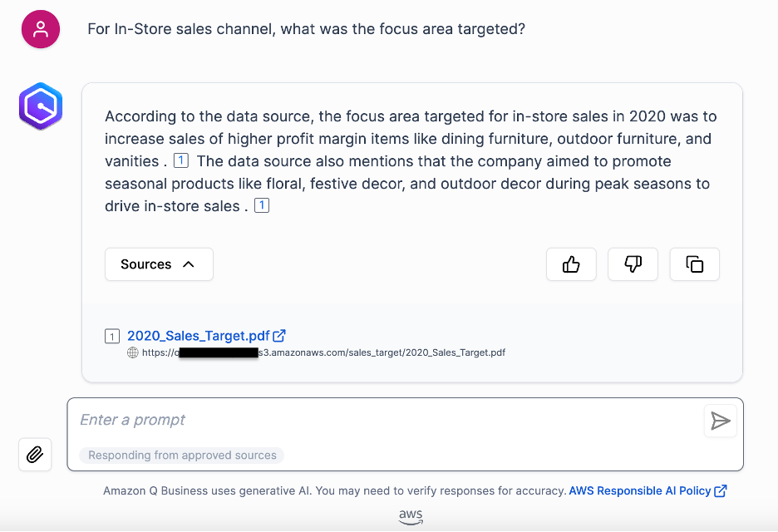Click the 'Responding from approved sources' badge
Screen dimensions: 778x532
tap(182, 455)
